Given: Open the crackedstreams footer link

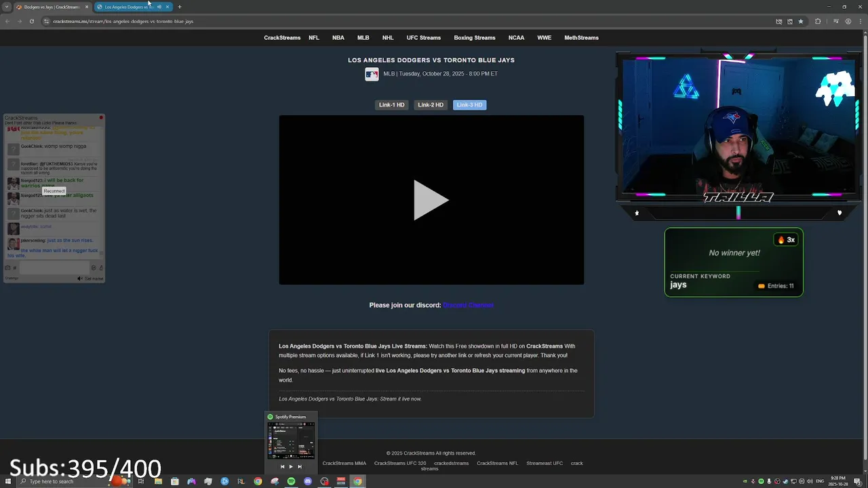Looking at the screenshot, I should [x=451, y=464].
